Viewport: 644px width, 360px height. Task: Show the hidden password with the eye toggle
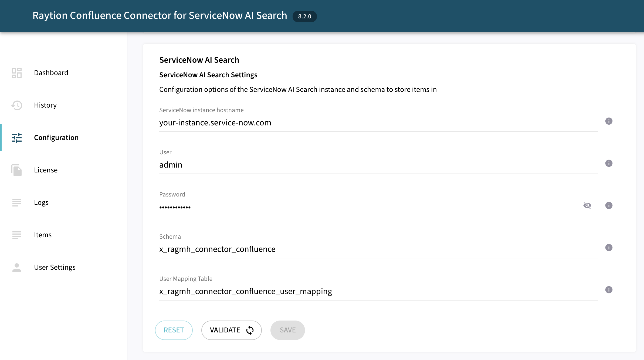tap(588, 205)
